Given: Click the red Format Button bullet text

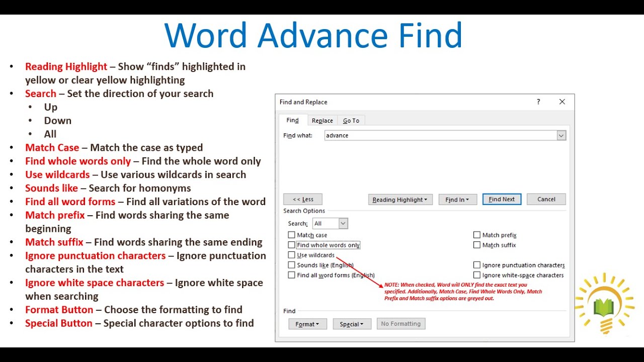Looking at the screenshot, I should (59, 310).
